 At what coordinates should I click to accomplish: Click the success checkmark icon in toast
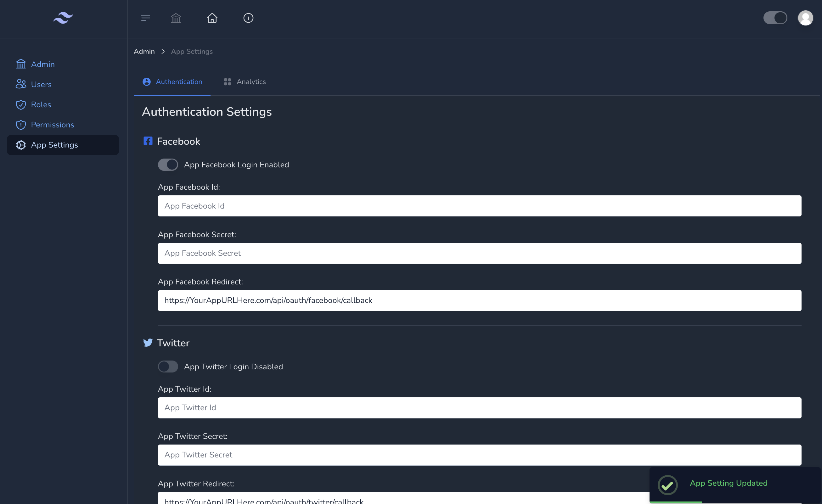pos(667,485)
